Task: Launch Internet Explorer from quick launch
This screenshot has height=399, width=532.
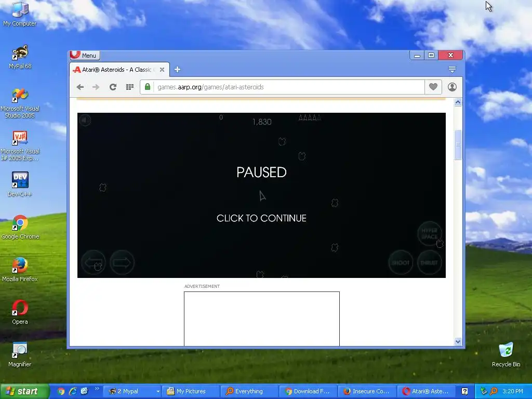Action: [x=73, y=391]
